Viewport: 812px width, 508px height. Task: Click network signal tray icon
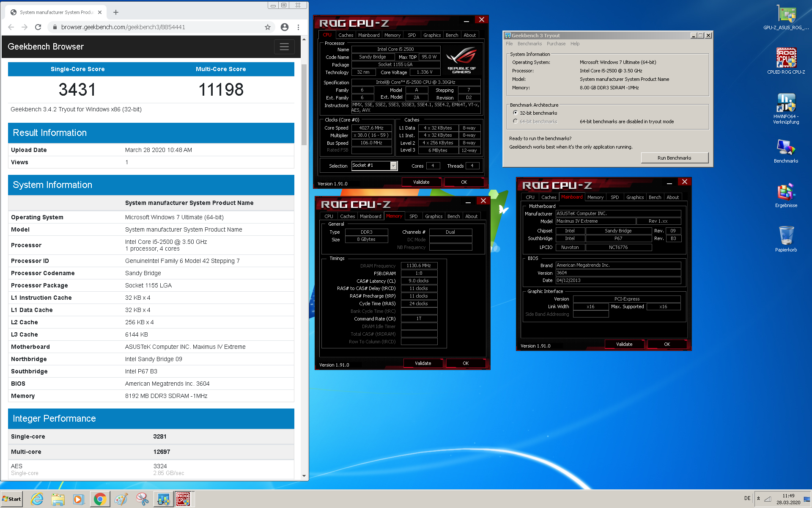768,499
